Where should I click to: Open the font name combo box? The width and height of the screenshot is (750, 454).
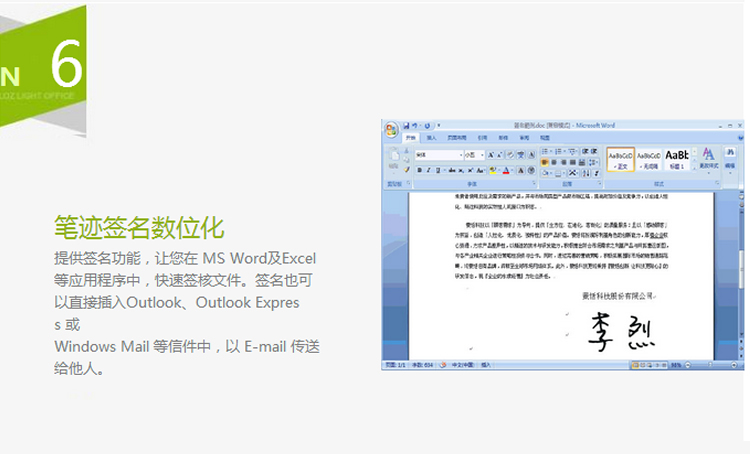pos(439,155)
